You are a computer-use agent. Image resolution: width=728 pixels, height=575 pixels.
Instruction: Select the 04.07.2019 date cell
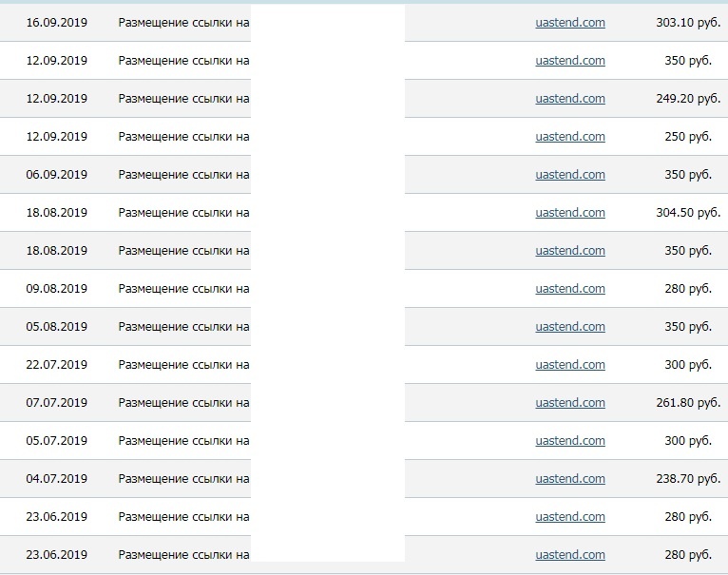pos(56,479)
